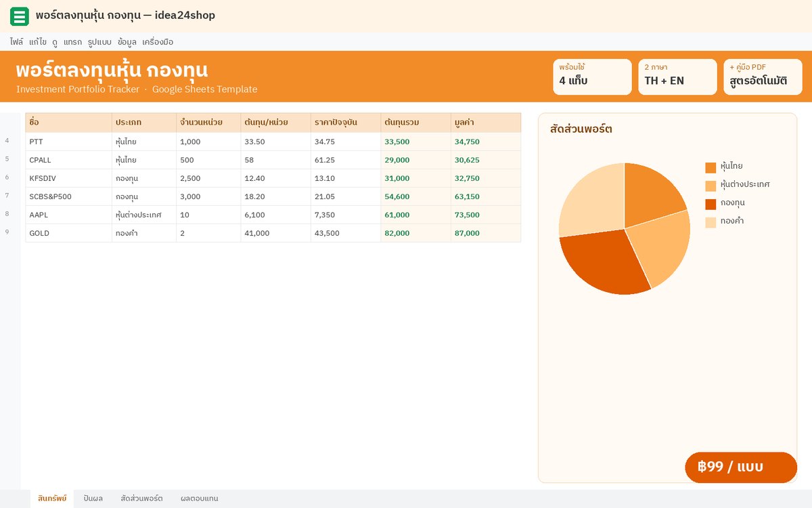
Task: Select the AAPL cell
Action: pyautogui.click(x=68, y=215)
